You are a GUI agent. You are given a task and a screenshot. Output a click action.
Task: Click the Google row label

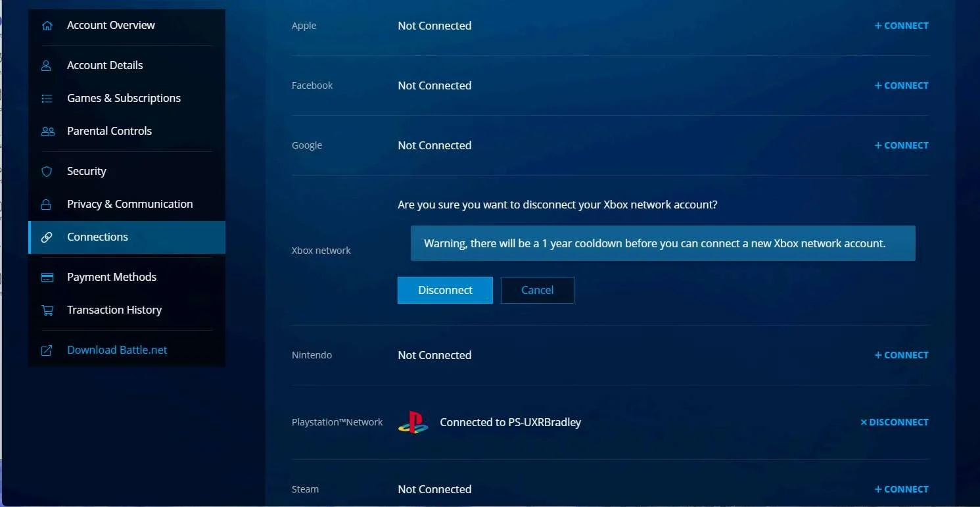point(307,145)
